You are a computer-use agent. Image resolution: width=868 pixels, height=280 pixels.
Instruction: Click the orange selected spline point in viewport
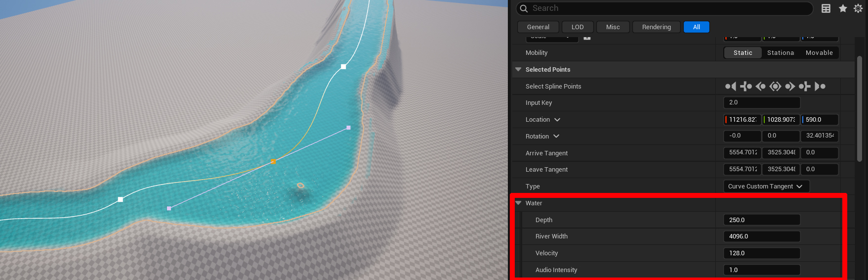point(273,162)
